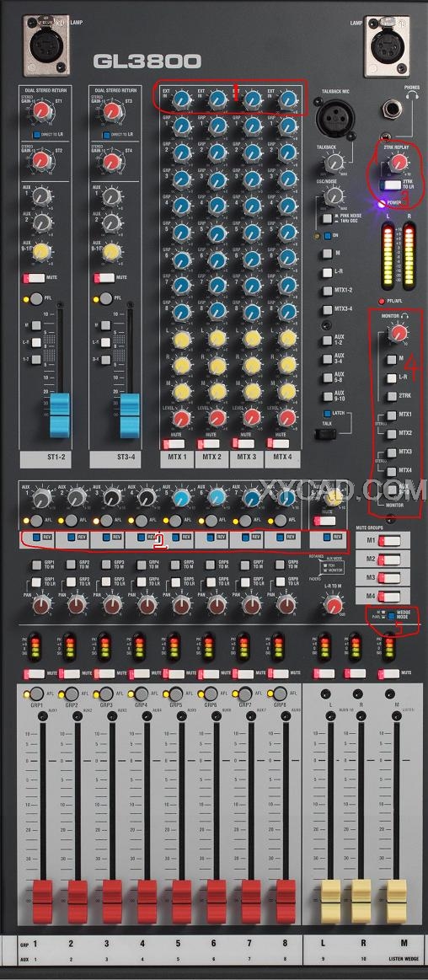Turn the AUX 1 master knob
Viewport: 428px width, 980px height.
(x=41, y=498)
